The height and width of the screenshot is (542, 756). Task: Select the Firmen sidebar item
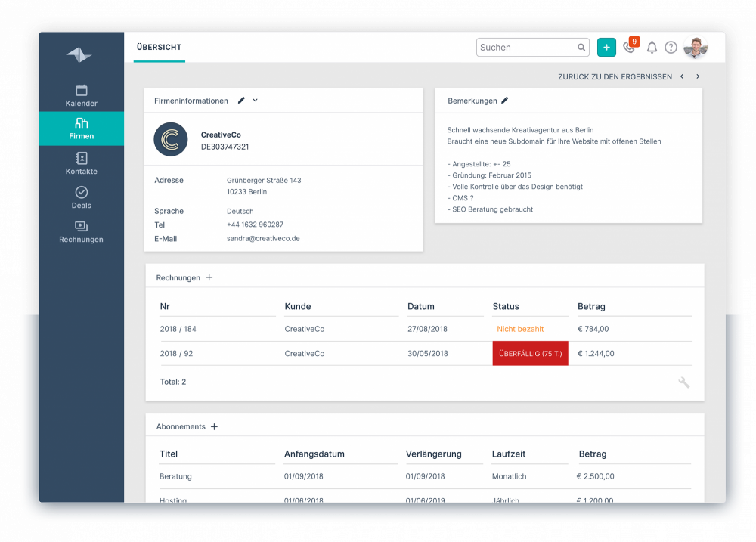click(x=81, y=129)
